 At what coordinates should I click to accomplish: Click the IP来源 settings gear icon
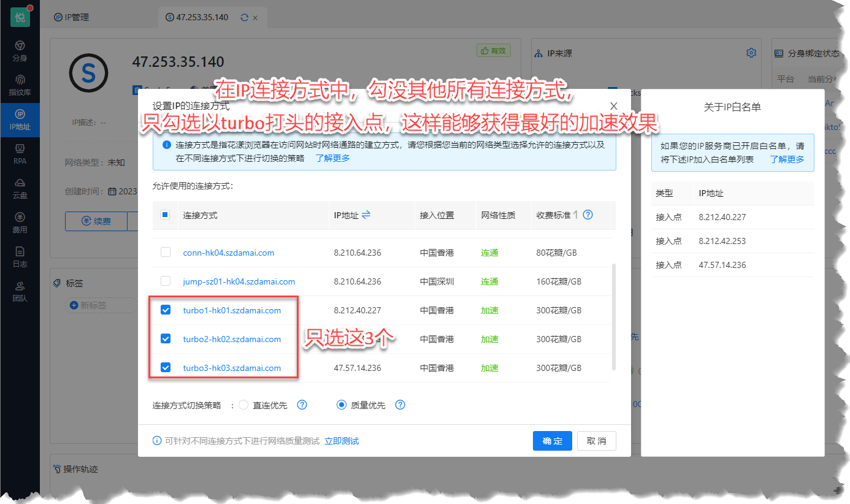click(751, 53)
